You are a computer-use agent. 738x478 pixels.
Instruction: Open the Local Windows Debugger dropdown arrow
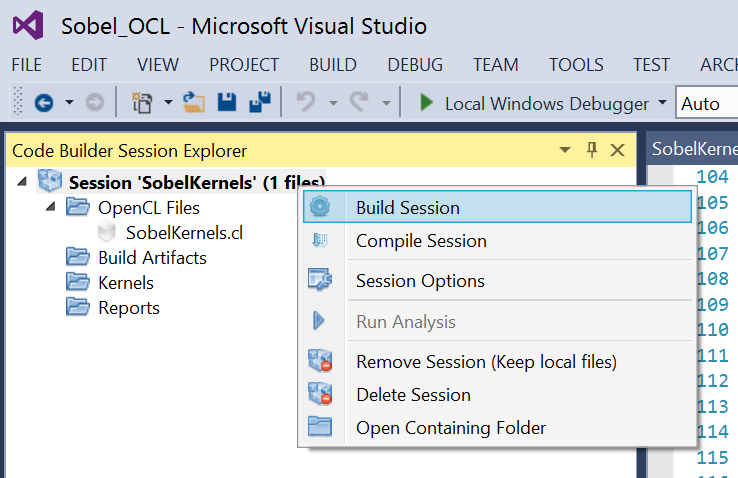(662, 102)
